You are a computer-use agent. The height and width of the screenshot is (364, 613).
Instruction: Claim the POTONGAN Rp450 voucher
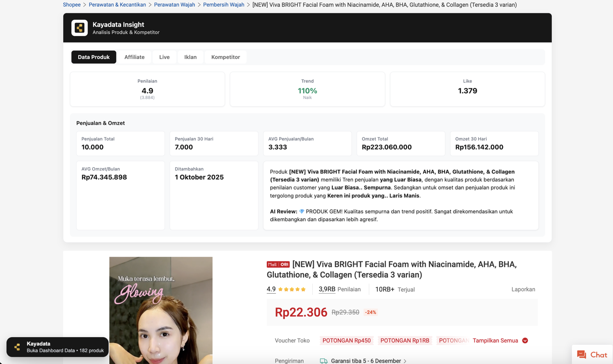[x=346, y=341]
